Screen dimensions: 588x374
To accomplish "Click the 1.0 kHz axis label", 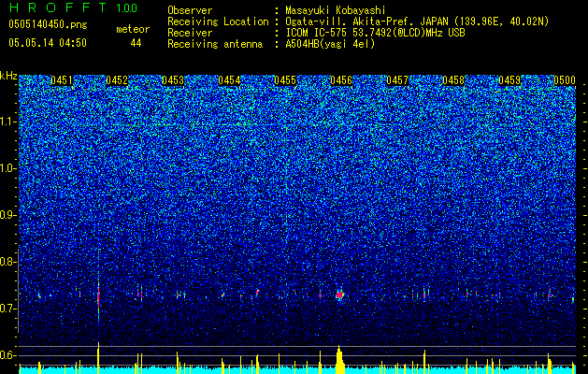I will click(x=8, y=168).
